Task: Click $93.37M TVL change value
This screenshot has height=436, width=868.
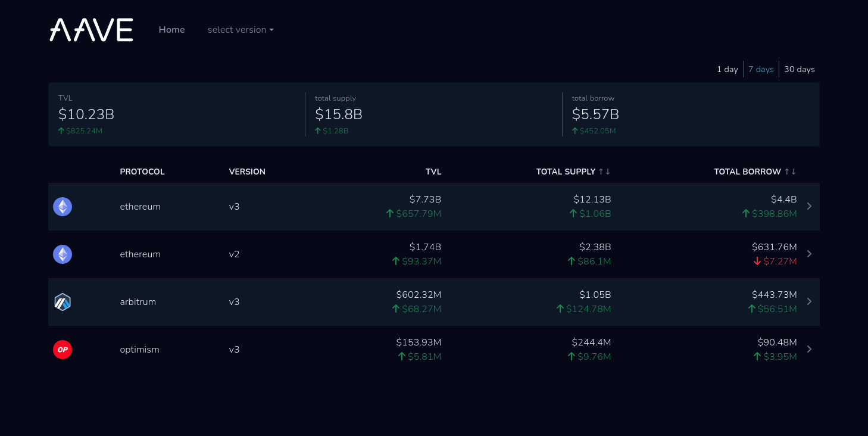Action: click(421, 261)
